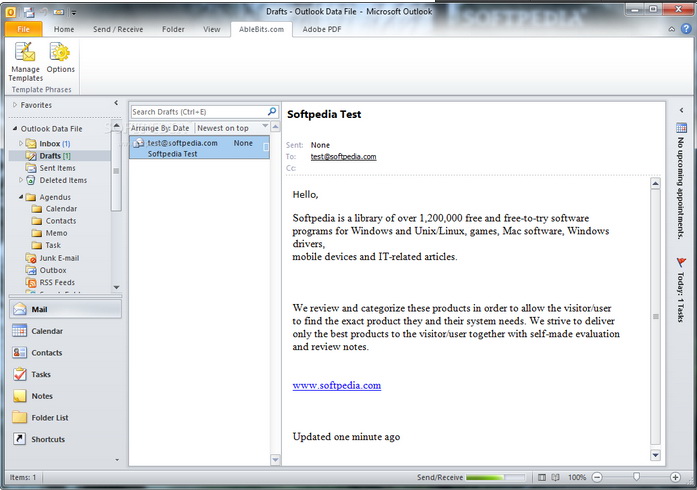The image size is (697, 490).
Task: Switch to the Folder tab
Action: coord(173,29)
